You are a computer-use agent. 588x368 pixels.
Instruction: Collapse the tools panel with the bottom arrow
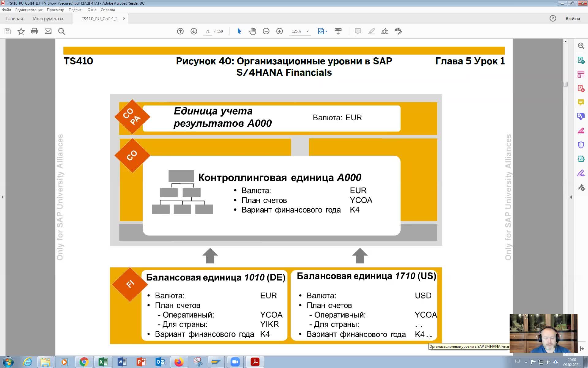582,349
